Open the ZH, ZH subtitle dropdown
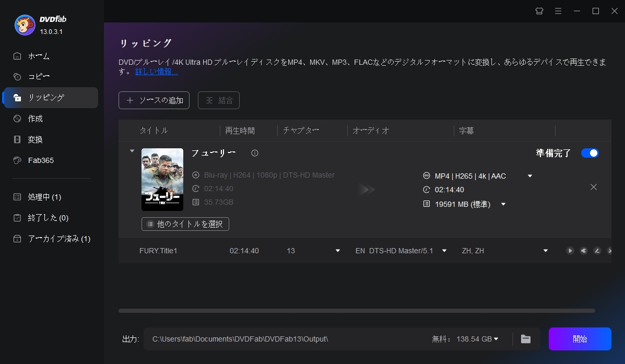 [x=545, y=251]
